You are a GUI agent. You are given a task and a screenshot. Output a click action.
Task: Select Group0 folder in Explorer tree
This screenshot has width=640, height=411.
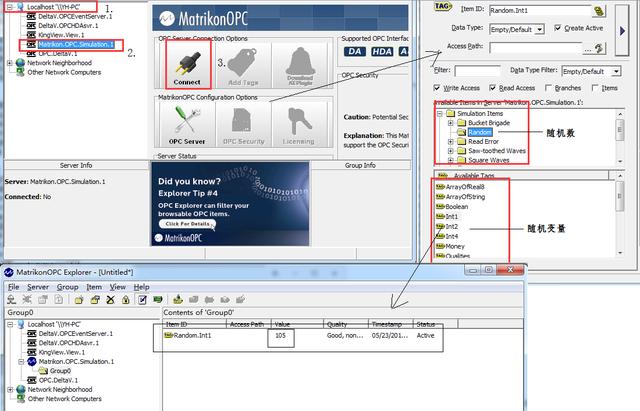(x=60, y=371)
